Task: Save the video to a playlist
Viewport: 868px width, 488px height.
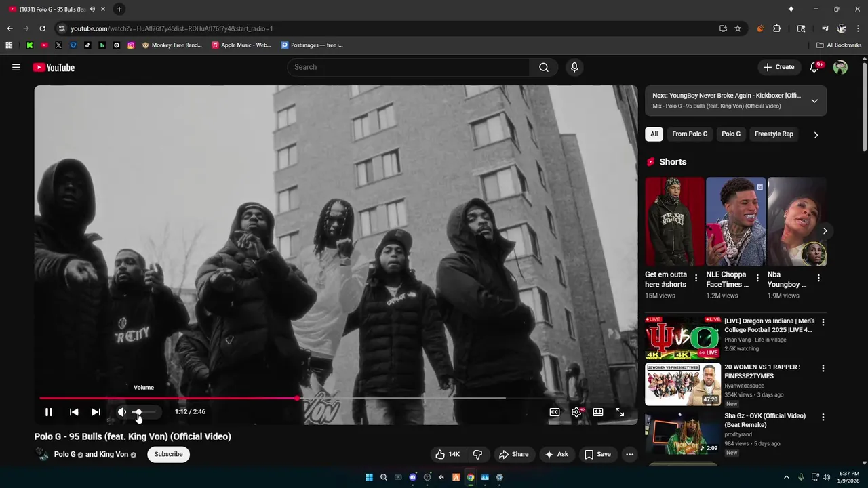Action: tap(597, 454)
